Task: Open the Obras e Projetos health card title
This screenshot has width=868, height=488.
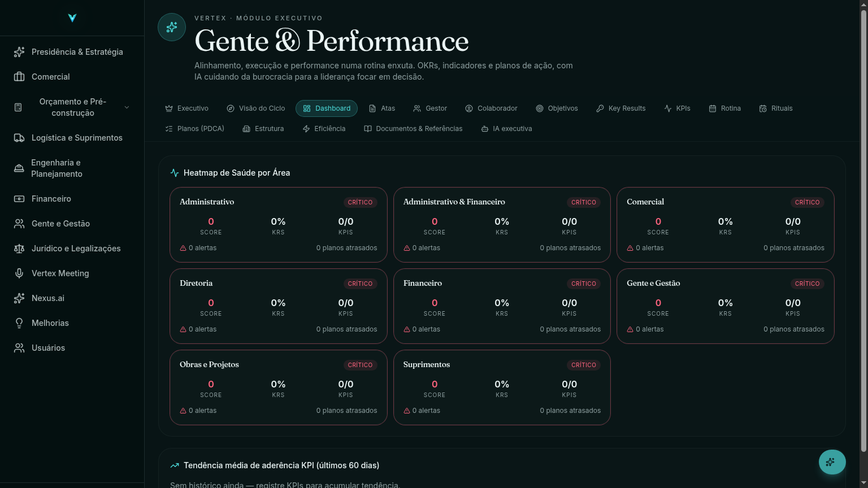Action: pos(209,364)
